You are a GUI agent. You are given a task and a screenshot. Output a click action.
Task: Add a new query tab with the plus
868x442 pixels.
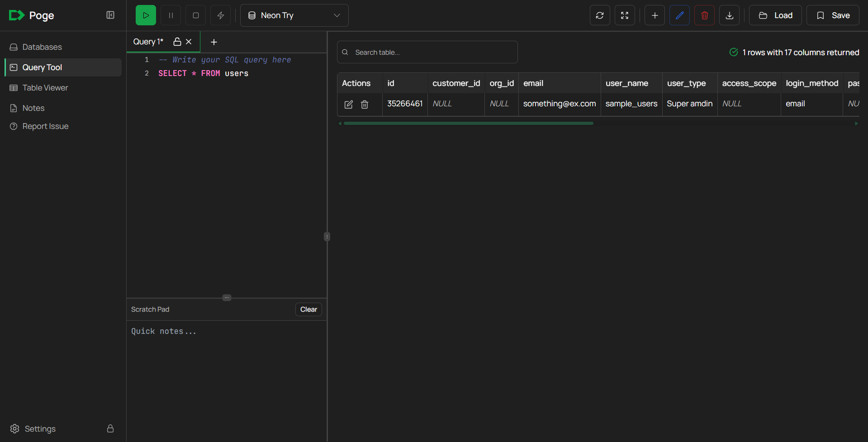click(213, 42)
